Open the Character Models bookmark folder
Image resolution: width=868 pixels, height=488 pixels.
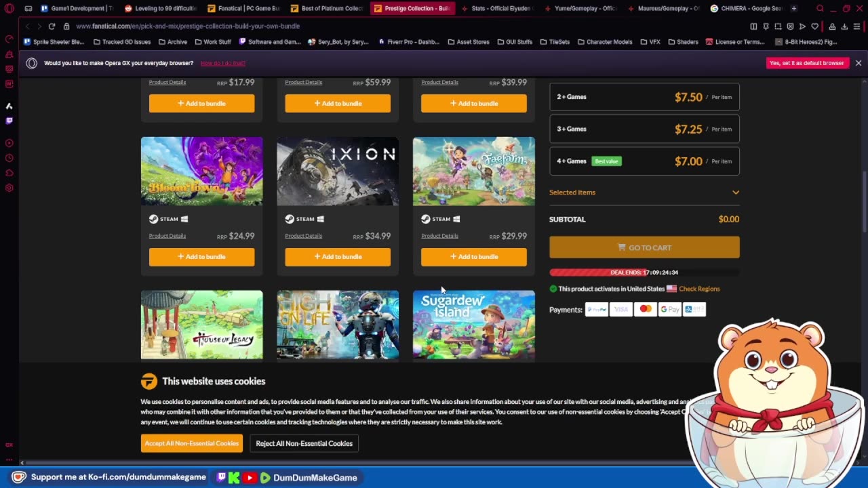coord(605,42)
